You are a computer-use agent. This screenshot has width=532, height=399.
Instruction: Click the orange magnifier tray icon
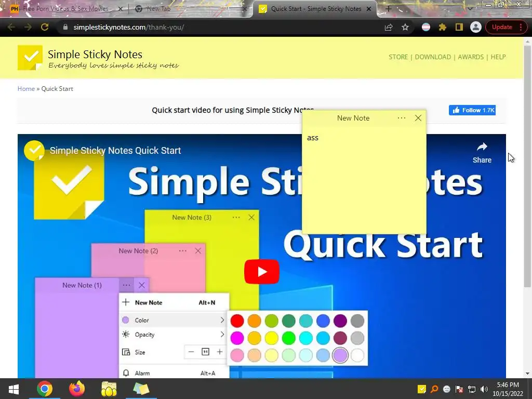(x=434, y=389)
